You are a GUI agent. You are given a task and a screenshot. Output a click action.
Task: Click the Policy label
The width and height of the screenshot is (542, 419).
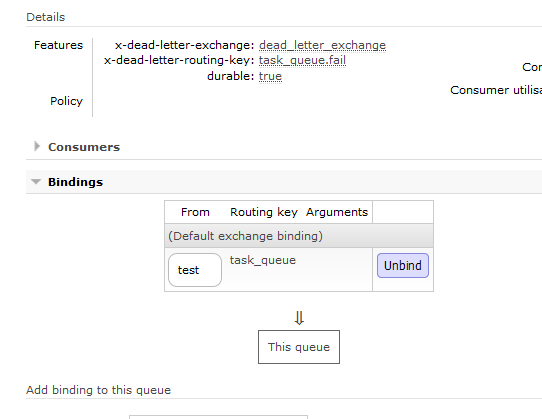(66, 101)
